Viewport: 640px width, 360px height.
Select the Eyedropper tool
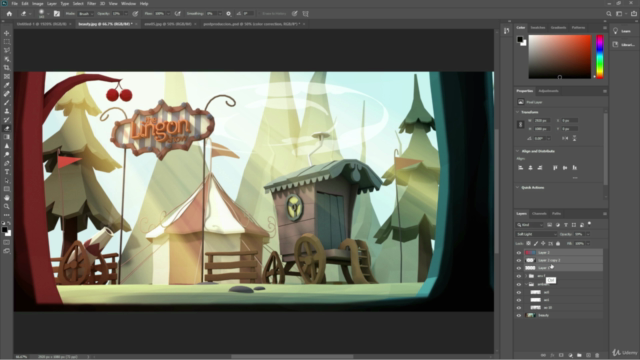pos(7,85)
